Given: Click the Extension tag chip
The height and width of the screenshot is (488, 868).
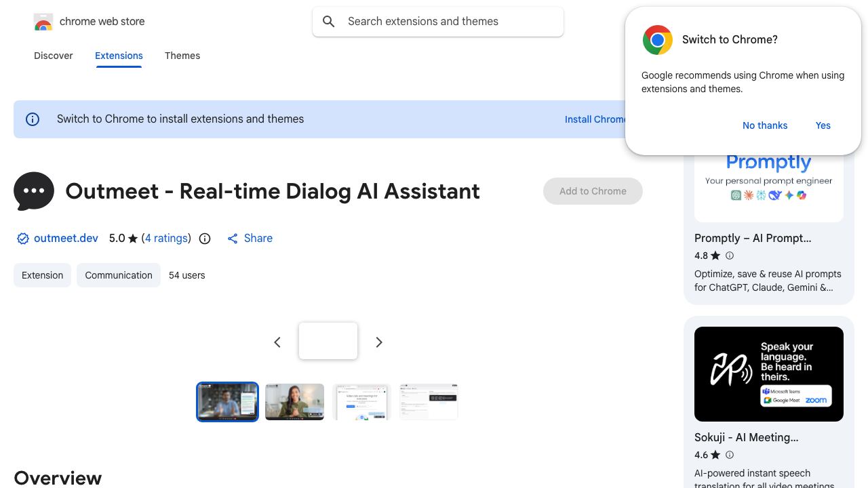Looking at the screenshot, I should (42, 275).
